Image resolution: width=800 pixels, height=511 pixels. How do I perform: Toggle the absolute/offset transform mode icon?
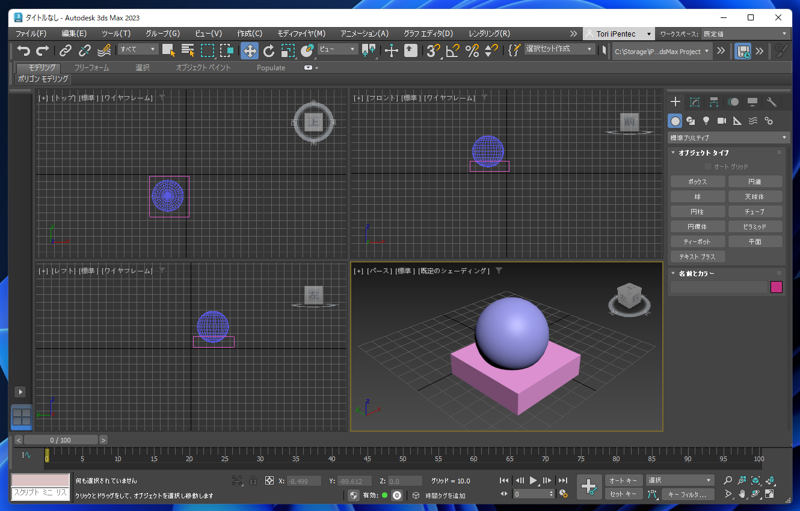tap(269, 480)
